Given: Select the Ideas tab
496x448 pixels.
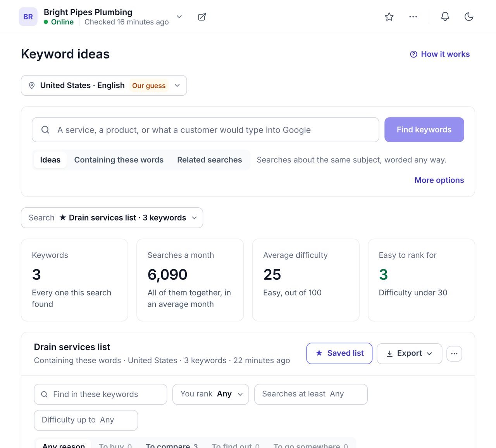Looking at the screenshot, I should (x=50, y=160).
